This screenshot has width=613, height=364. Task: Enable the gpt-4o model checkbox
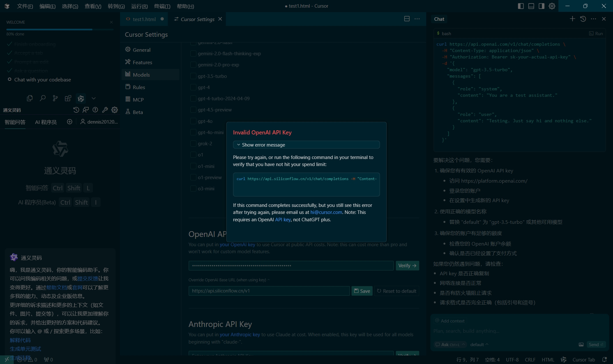(x=193, y=121)
